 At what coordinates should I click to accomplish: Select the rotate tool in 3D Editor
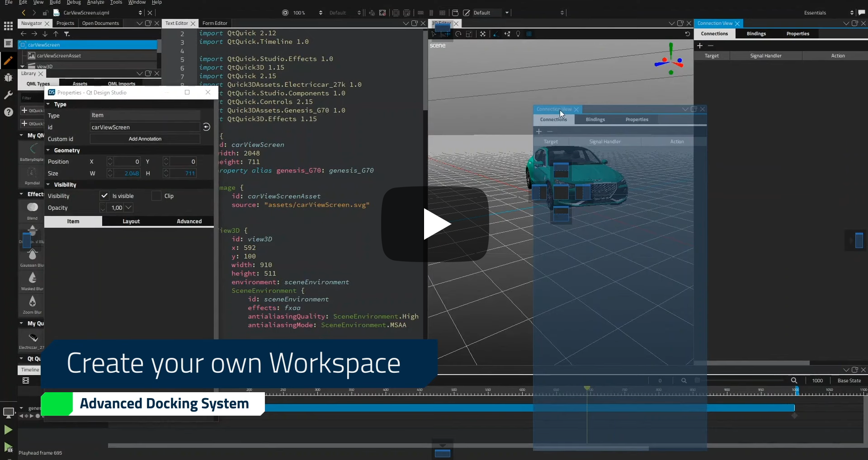(x=458, y=34)
